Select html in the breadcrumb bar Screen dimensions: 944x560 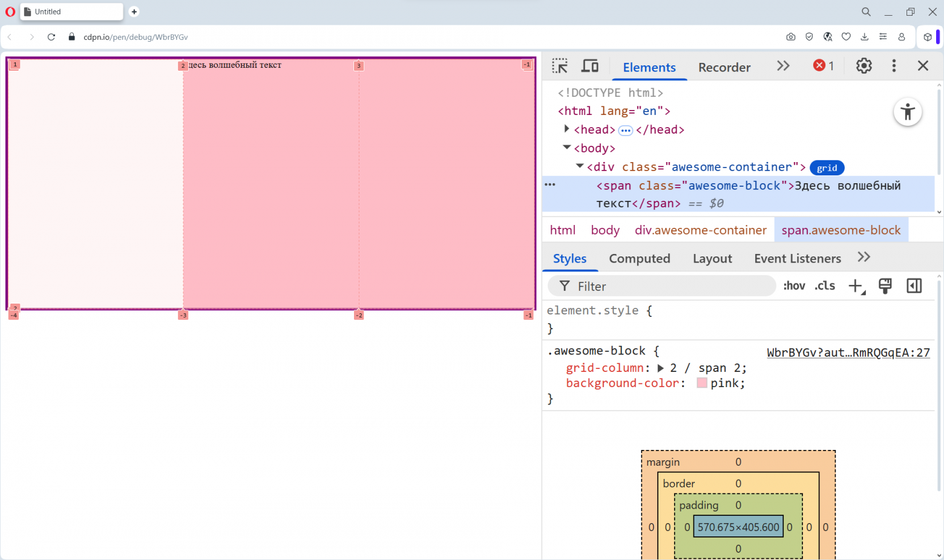click(x=562, y=230)
